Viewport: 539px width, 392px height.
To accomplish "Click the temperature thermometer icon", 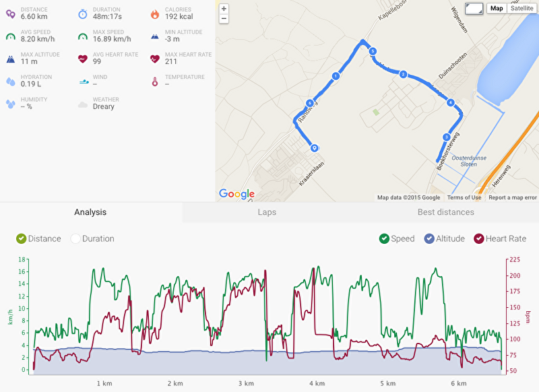I will click(155, 81).
